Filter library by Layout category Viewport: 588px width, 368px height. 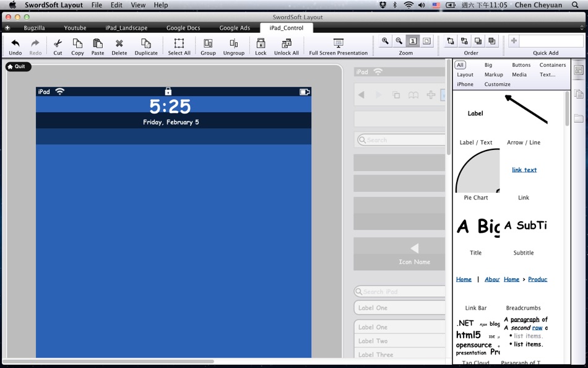pos(465,75)
